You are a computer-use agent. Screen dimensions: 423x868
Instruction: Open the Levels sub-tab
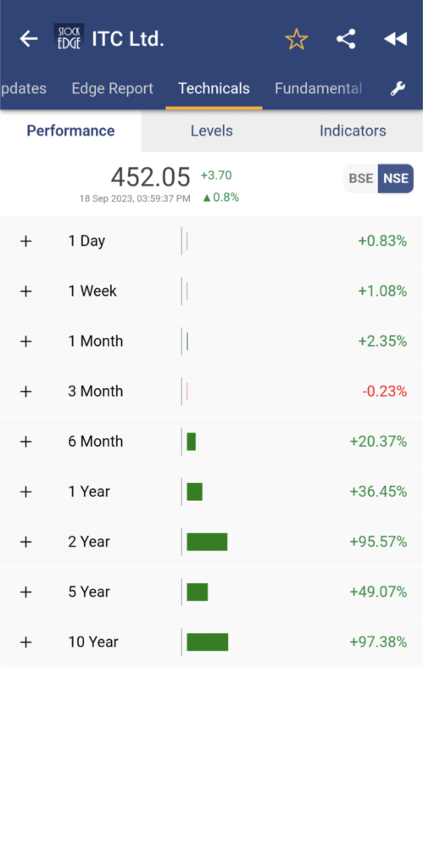(x=212, y=131)
